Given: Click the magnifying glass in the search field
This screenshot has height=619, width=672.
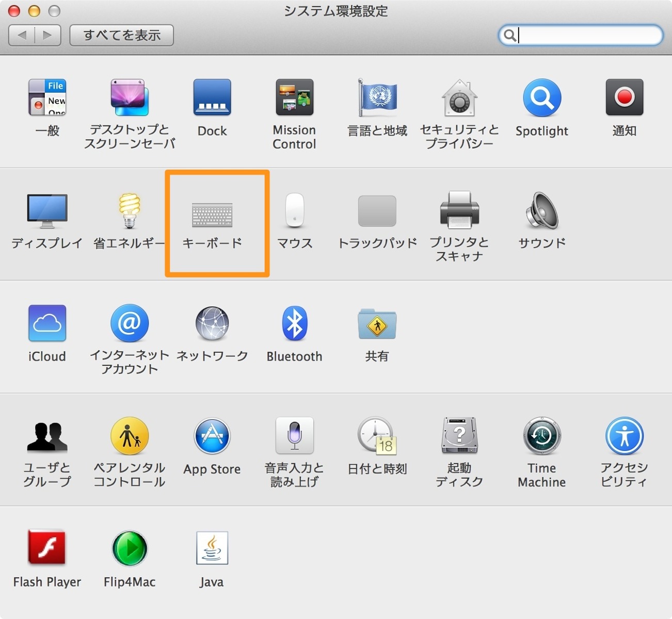Looking at the screenshot, I should (510, 35).
